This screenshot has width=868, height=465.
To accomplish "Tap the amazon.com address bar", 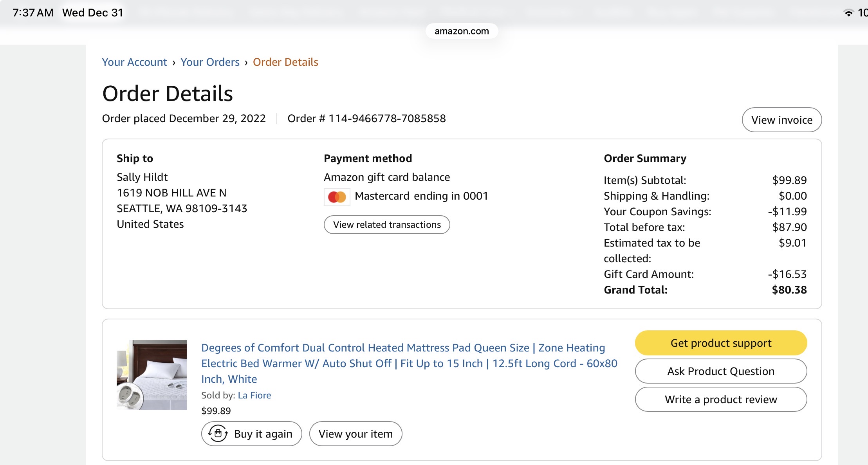I will pos(462,31).
